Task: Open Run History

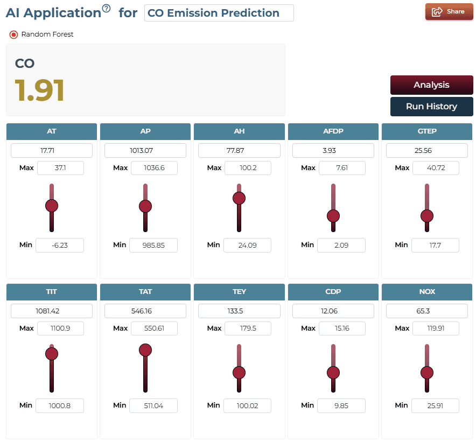Action: point(431,107)
